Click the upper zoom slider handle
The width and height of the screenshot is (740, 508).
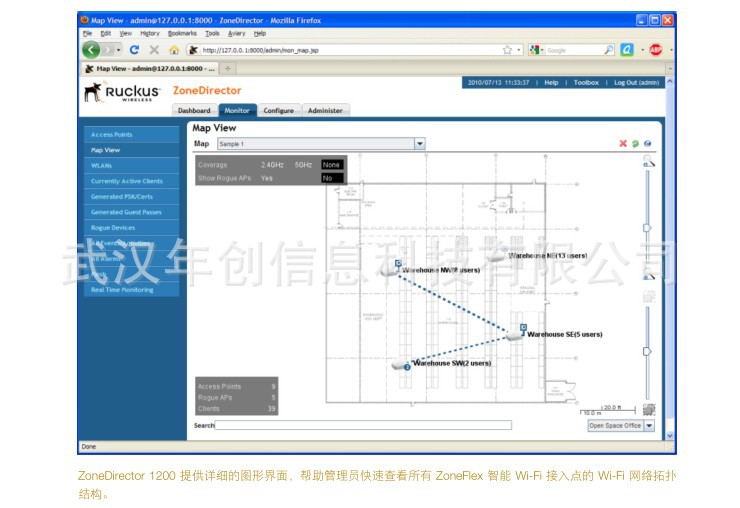pyautogui.click(x=648, y=228)
